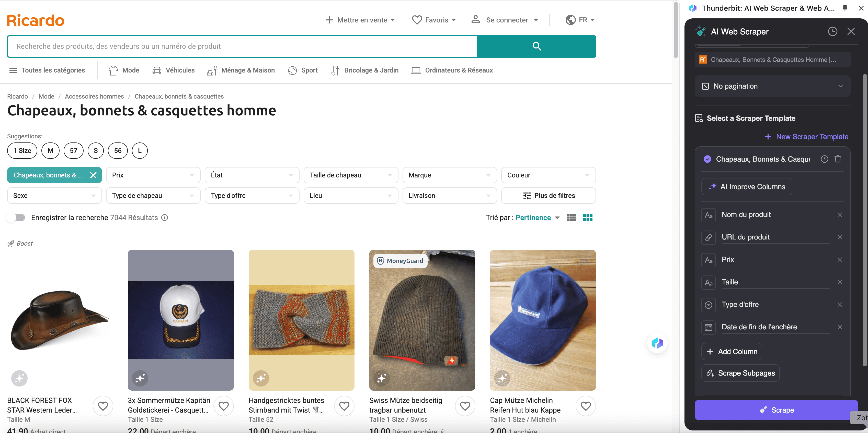Open scraper history clock icon in header

coord(832,32)
